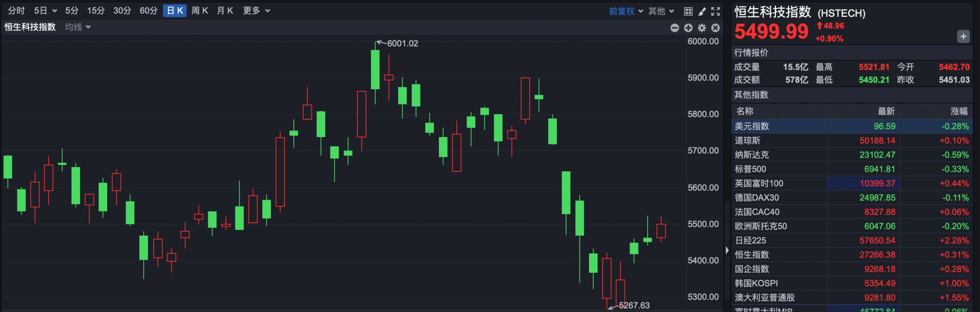Viewport: 980px width, 312px height.
Task: Close the chart pane with X icon
Action: 716,28
